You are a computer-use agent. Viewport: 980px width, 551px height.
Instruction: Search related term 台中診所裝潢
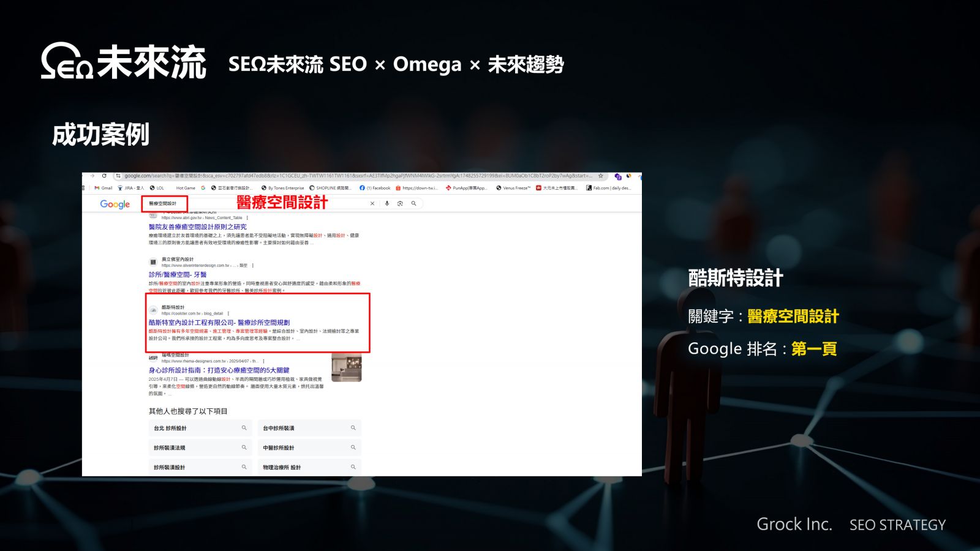(x=309, y=428)
